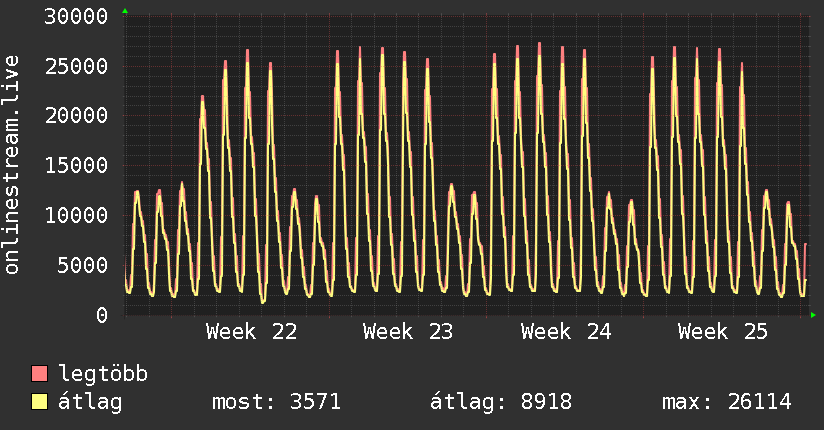This screenshot has width=824, height=430.
Task: Click the green arrow atop the y-axis
Action: pos(125,11)
